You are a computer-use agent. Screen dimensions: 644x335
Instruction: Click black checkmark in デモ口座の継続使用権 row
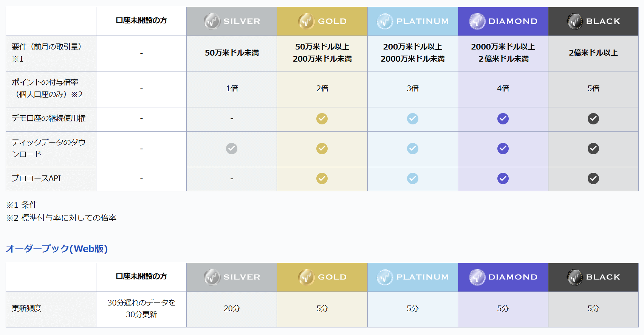point(593,119)
